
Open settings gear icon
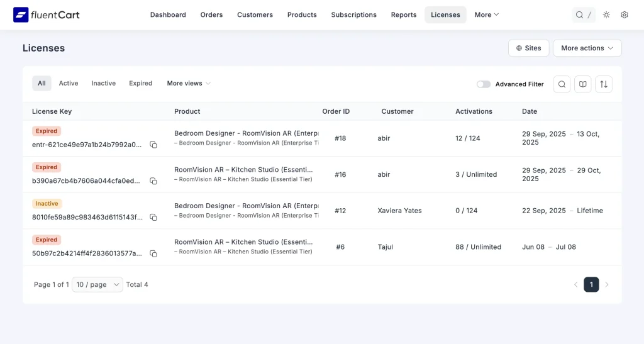pos(625,14)
